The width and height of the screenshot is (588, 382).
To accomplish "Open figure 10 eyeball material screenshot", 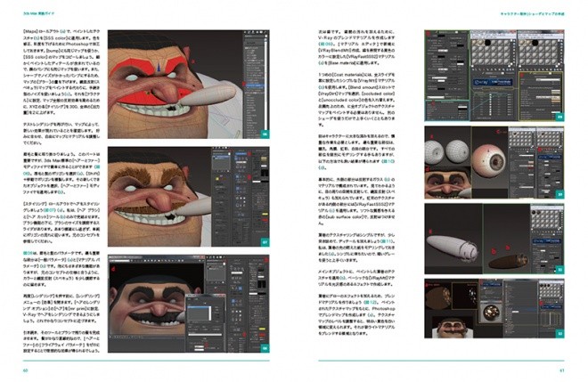I will click(x=494, y=162).
